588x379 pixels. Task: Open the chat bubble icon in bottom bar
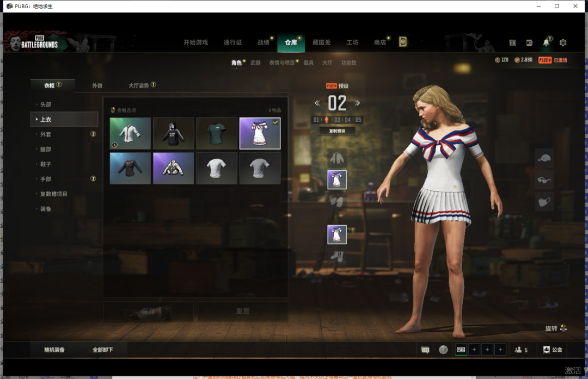tap(425, 350)
